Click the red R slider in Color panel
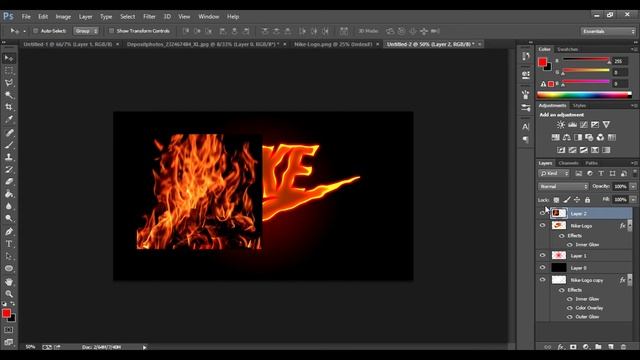 click(x=586, y=60)
